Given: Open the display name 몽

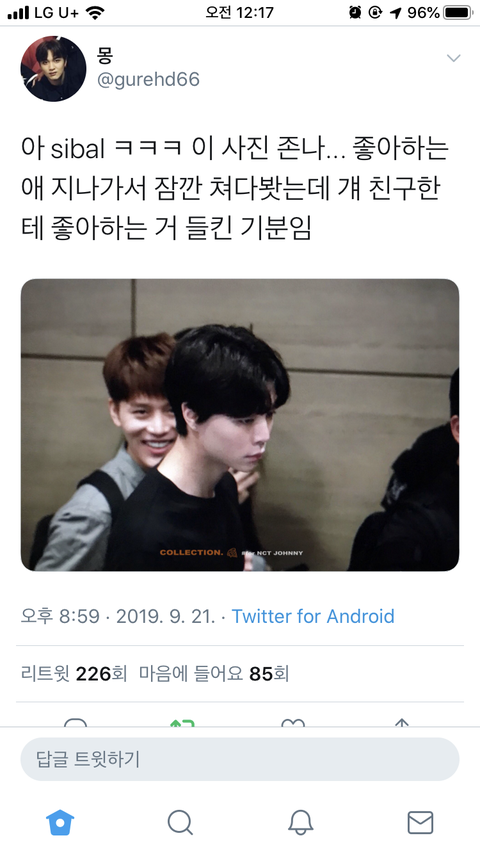Looking at the screenshot, I should click(x=105, y=55).
